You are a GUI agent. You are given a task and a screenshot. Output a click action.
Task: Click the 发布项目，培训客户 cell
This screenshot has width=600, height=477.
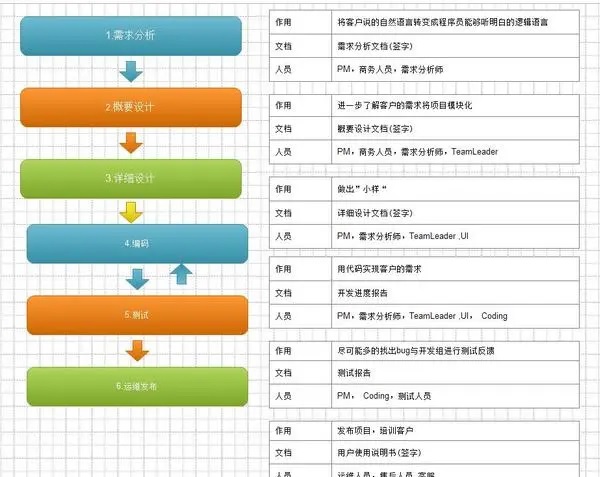[x=454, y=431]
